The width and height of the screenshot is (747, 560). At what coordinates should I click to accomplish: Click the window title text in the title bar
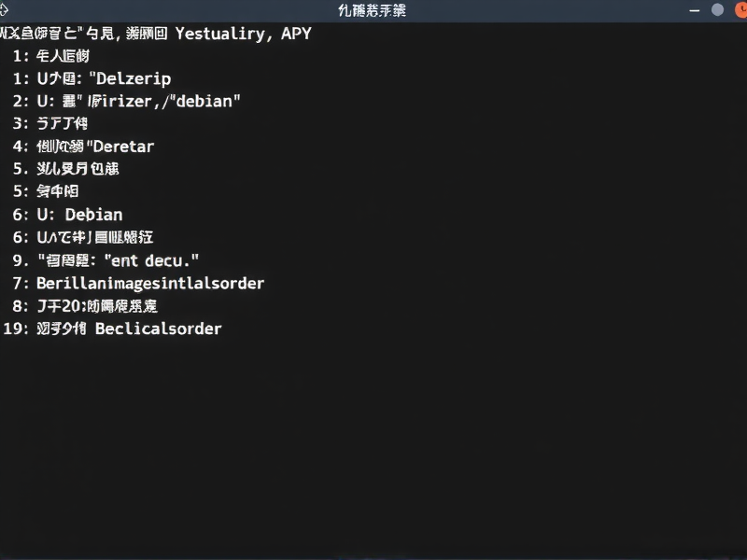click(x=371, y=10)
